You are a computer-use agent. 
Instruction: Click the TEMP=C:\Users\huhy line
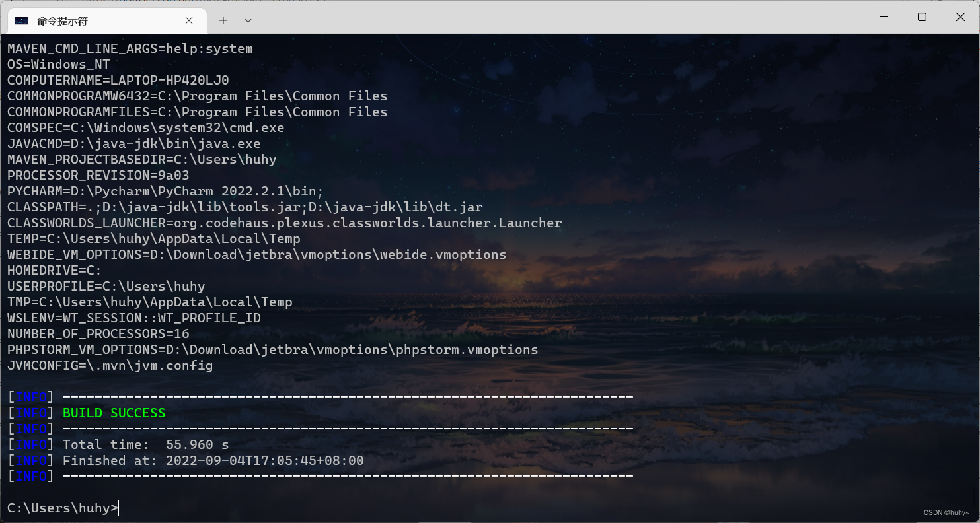[x=154, y=238]
